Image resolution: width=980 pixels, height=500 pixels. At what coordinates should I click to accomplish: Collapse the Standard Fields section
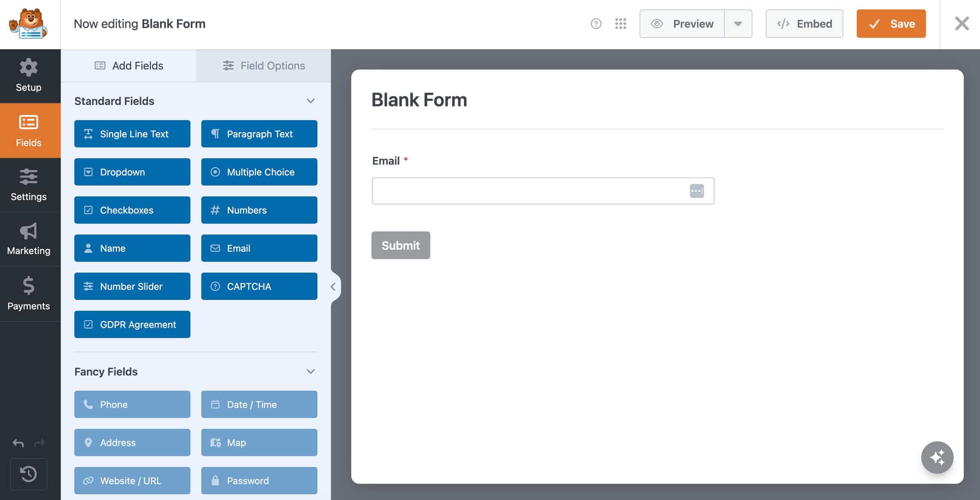pos(310,101)
